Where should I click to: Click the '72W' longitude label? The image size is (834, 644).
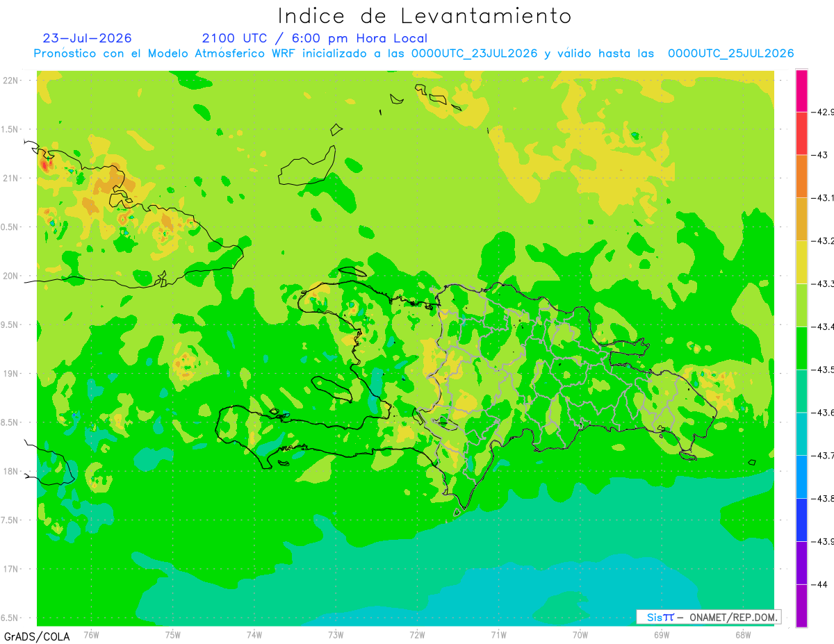(x=417, y=634)
